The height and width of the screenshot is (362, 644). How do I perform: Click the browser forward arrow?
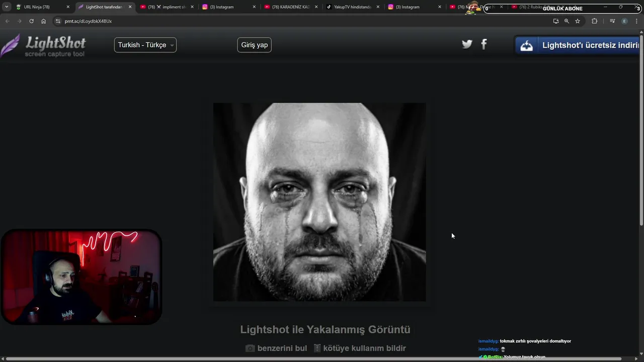19,21
